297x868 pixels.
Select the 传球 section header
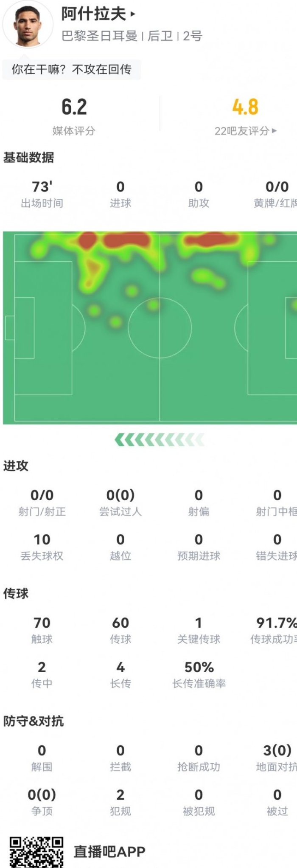click(x=16, y=593)
